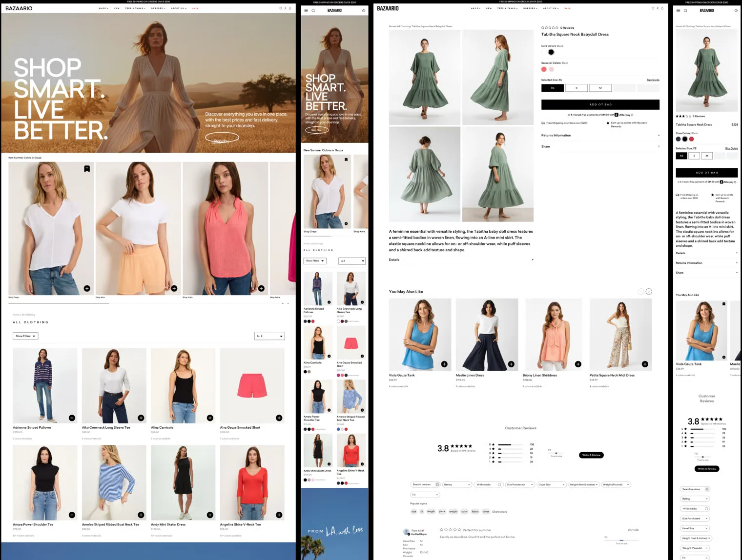This screenshot has width=742, height=560.
Task: Tap the search icon on mobile homepage
Action: pyautogui.click(x=313, y=10)
